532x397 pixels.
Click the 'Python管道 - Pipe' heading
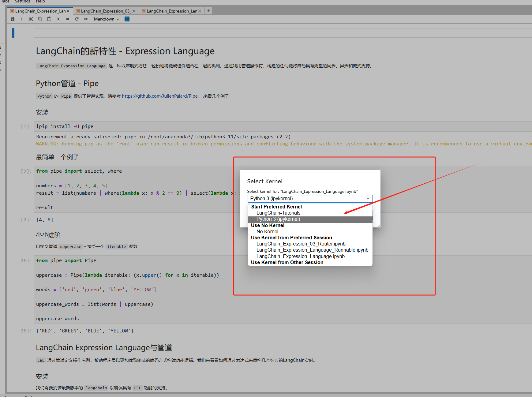pyautogui.click(x=67, y=84)
